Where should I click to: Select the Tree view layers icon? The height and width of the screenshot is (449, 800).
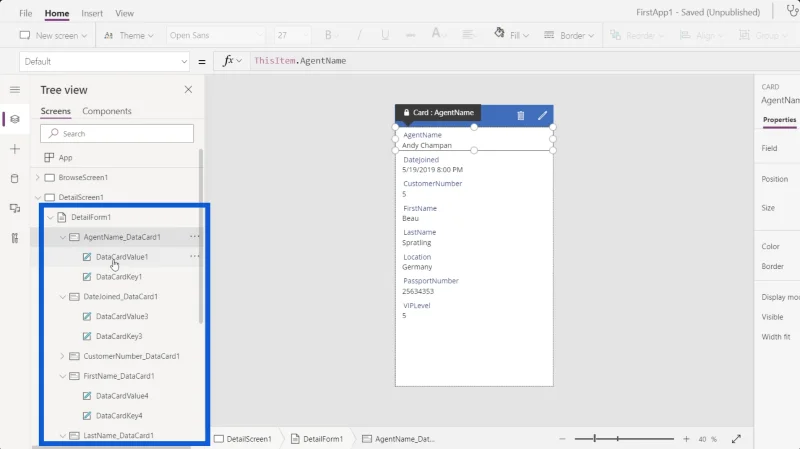(x=15, y=119)
